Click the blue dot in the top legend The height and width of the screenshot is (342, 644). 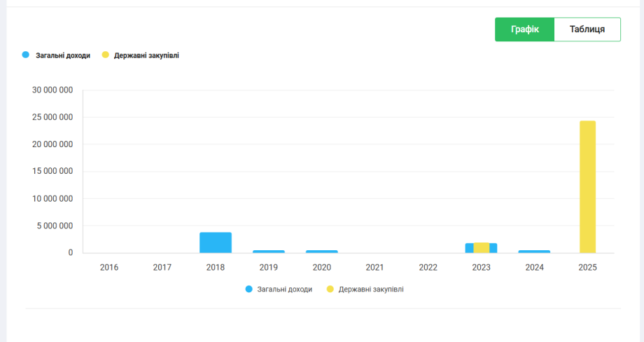pos(26,55)
